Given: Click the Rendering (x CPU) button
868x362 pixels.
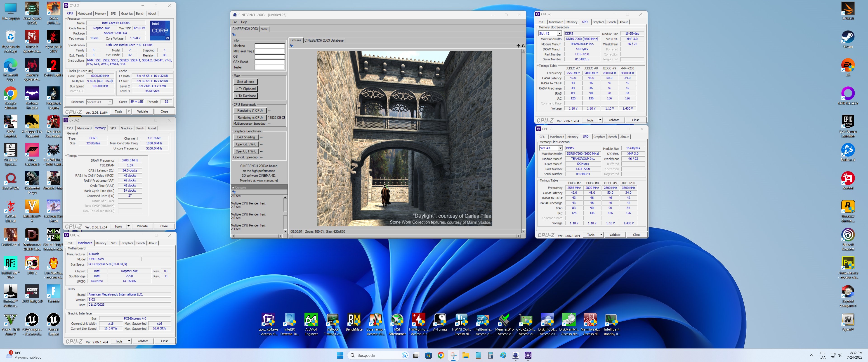Looking at the screenshot, I should (250, 118).
